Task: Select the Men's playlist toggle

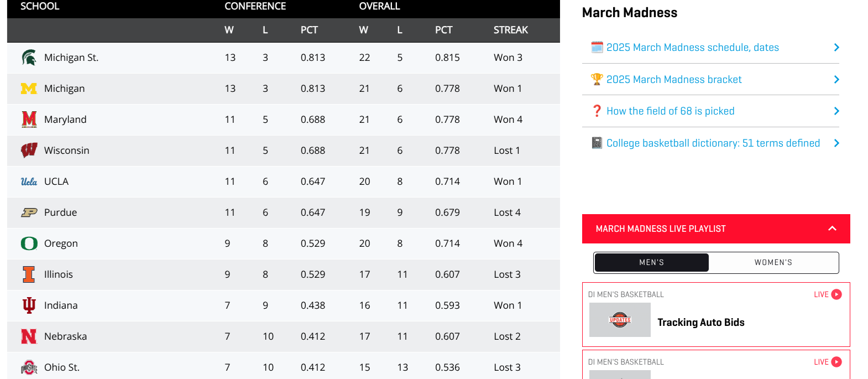Action: click(651, 263)
